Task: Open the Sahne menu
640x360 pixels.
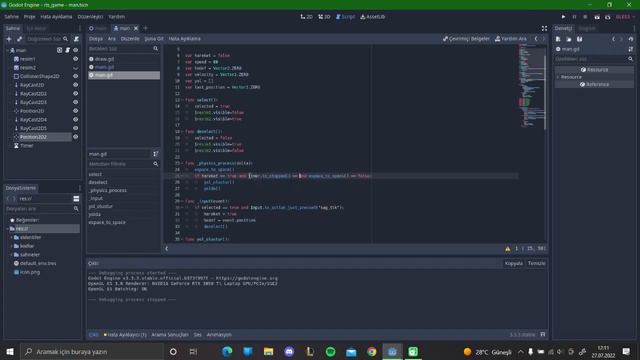Action: (x=12, y=17)
